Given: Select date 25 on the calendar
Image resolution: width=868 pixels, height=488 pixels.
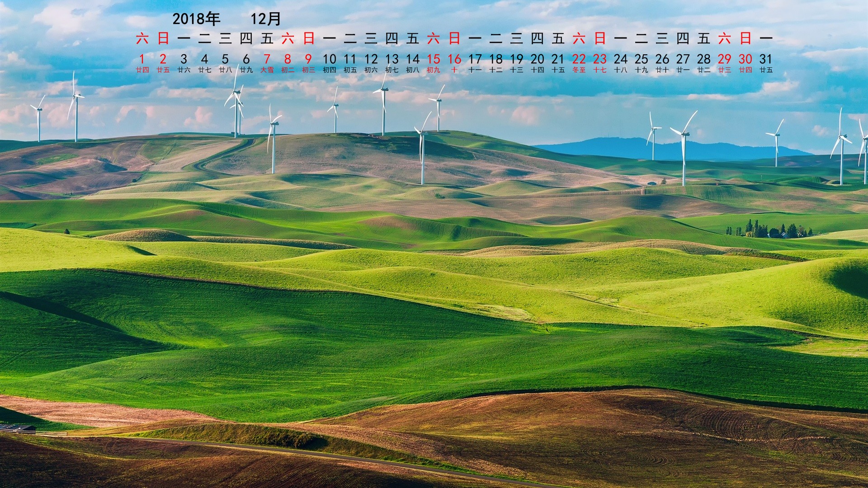Looking at the screenshot, I should [641, 59].
